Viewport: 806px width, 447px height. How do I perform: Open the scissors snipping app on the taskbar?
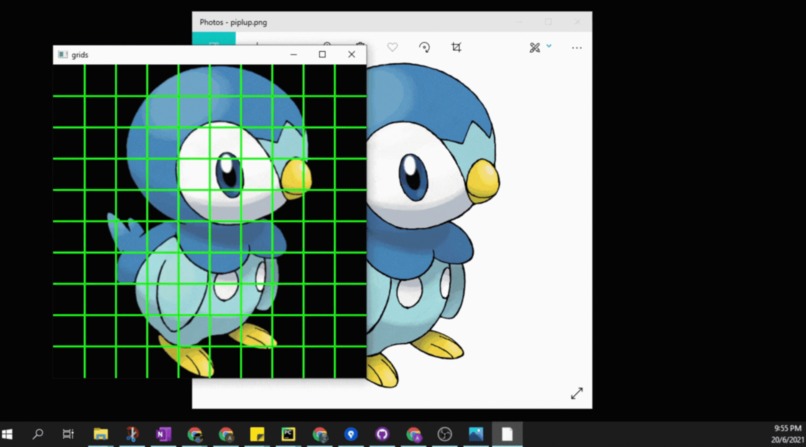(132, 434)
